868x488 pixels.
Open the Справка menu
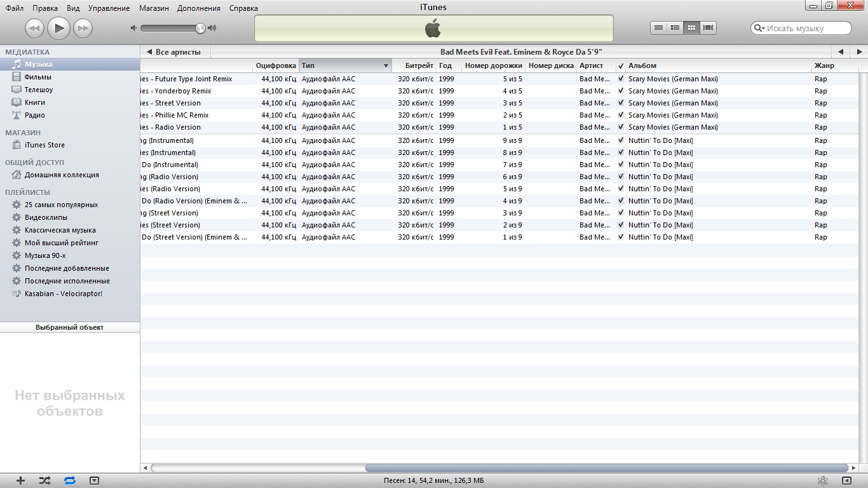(x=243, y=8)
